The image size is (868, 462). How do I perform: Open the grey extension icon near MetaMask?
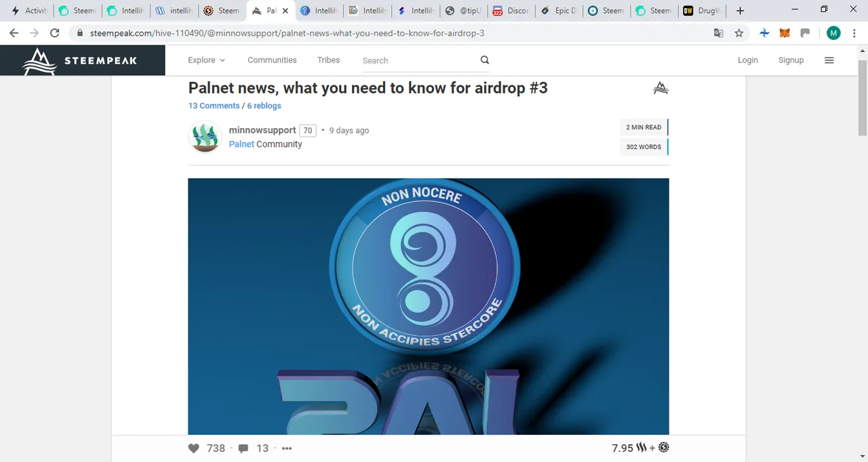point(805,33)
